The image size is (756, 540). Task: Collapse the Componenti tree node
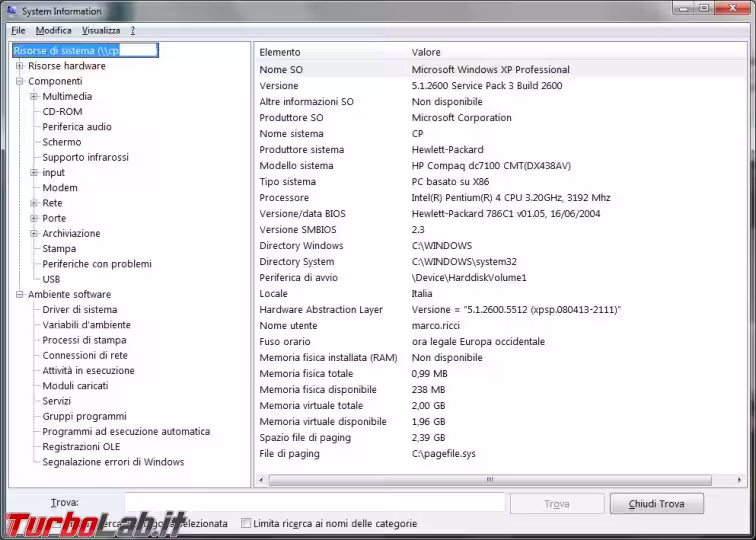click(x=19, y=81)
